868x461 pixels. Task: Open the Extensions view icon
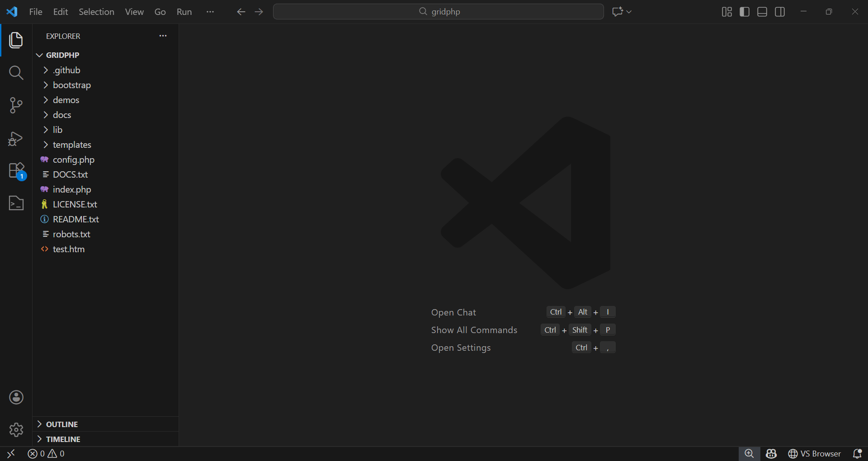(x=16, y=171)
